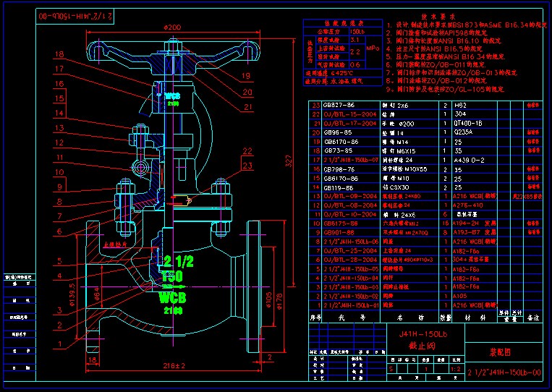The height and width of the screenshot is (392, 552).
Task: Click technical requirement line 9 mentioning ZQ/GL-105
Action: point(445,90)
